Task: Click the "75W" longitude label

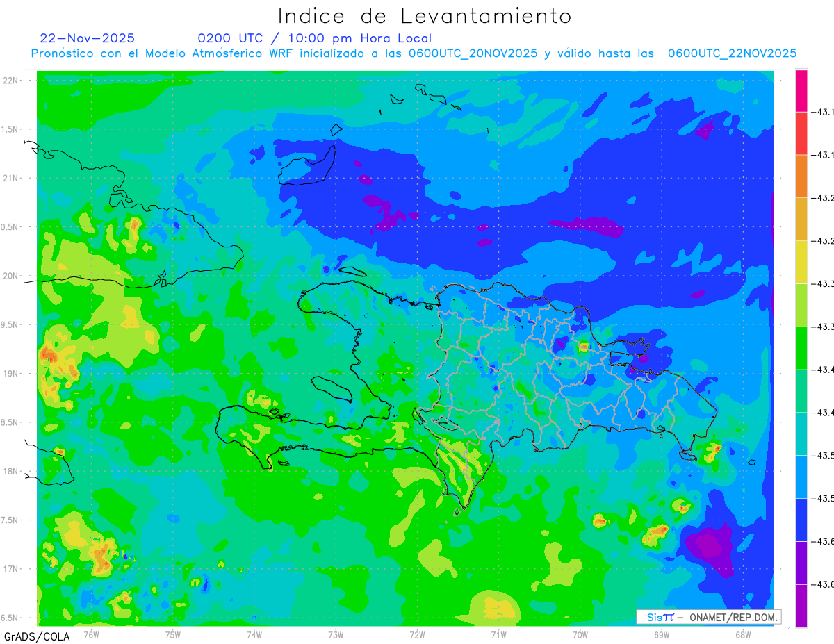Action: point(173,634)
